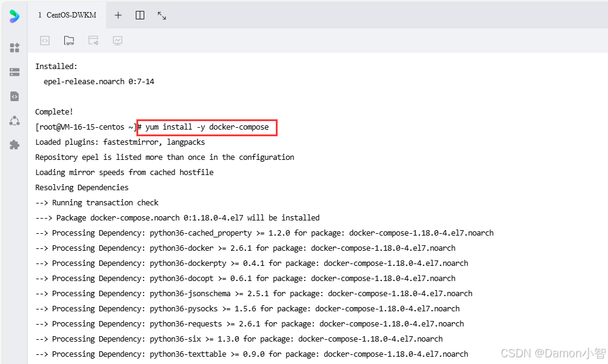Open the server monitor toolbar icon

pos(118,40)
